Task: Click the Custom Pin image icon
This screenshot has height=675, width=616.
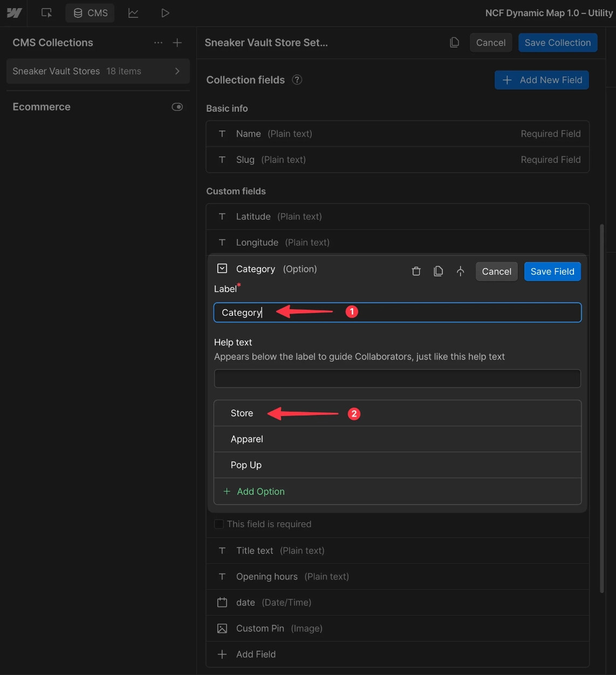Action: [x=222, y=629]
